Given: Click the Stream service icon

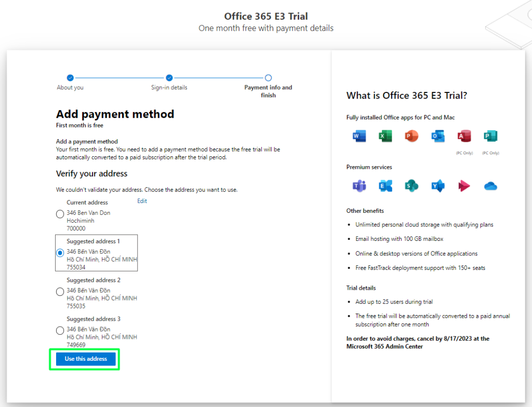Looking at the screenshot, I should coord(464,186).
